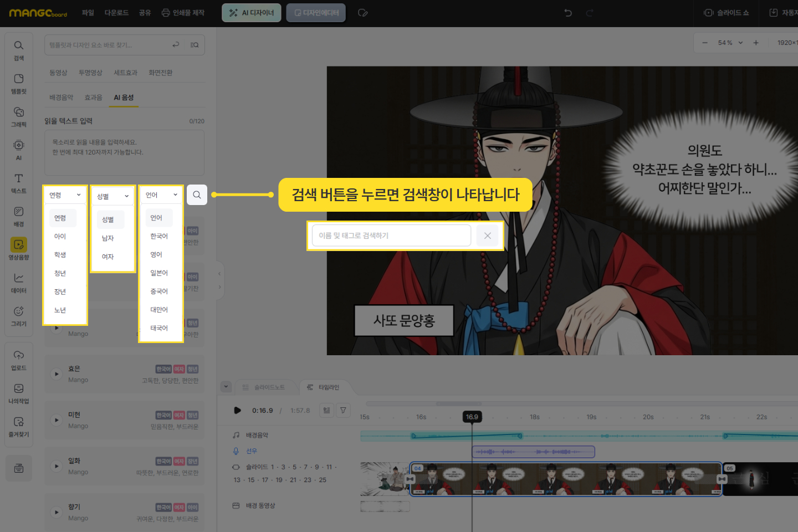
Task: Open the 배경 sidebar panel
Action: pos(19,216)
